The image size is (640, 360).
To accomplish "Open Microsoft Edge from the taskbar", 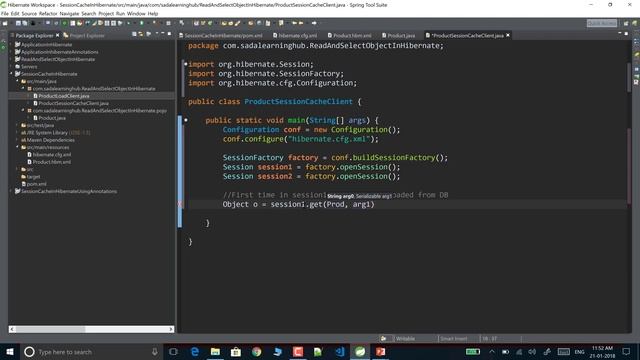I will tap(195, 352).
